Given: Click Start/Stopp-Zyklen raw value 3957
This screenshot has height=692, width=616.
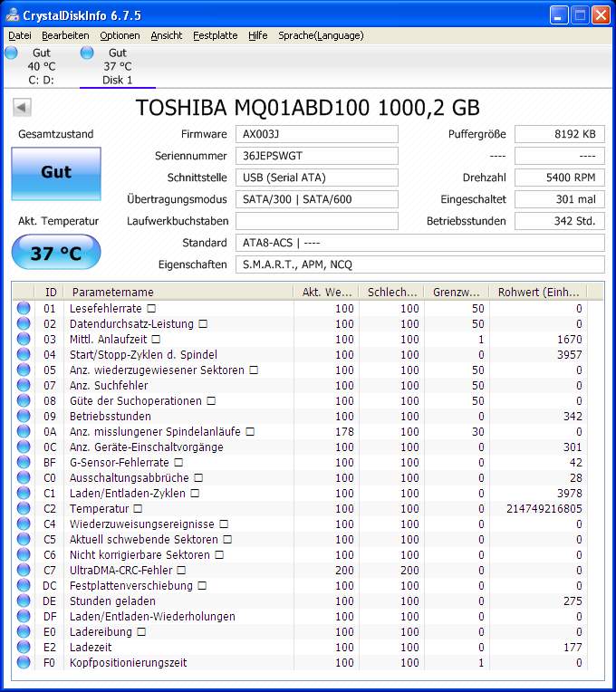Looking at the screenshot, I should point(569,354).
